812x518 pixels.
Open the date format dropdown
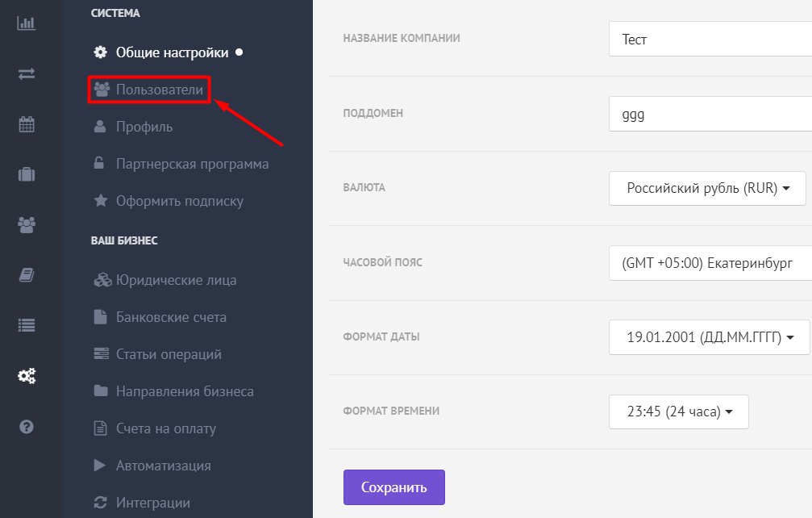pos(709,337)
